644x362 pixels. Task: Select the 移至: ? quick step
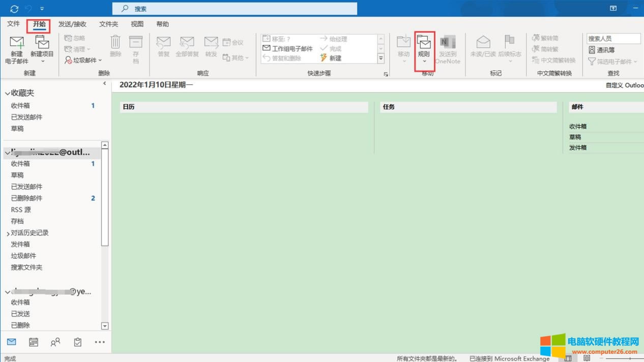click(x=276, y=39)
